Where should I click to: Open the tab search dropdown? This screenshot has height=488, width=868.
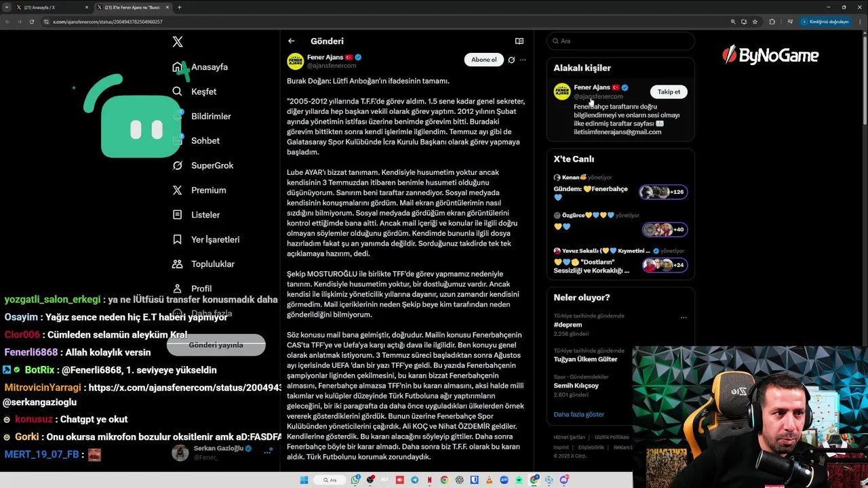click(6, 7)
